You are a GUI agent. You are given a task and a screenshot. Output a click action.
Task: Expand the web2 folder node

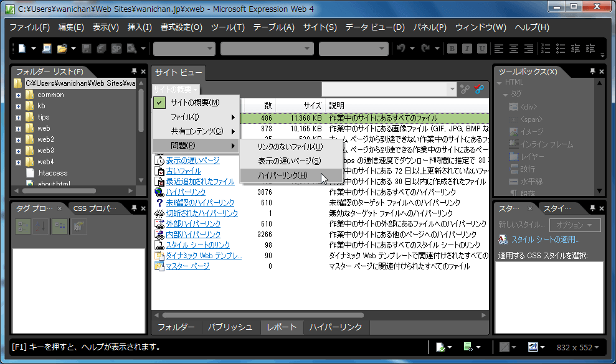(18, 140)
